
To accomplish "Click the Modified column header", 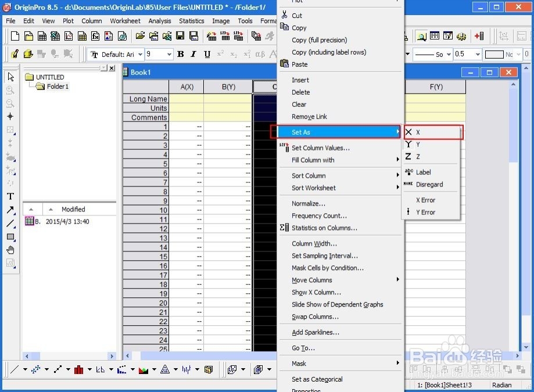I will click(73, 209).
